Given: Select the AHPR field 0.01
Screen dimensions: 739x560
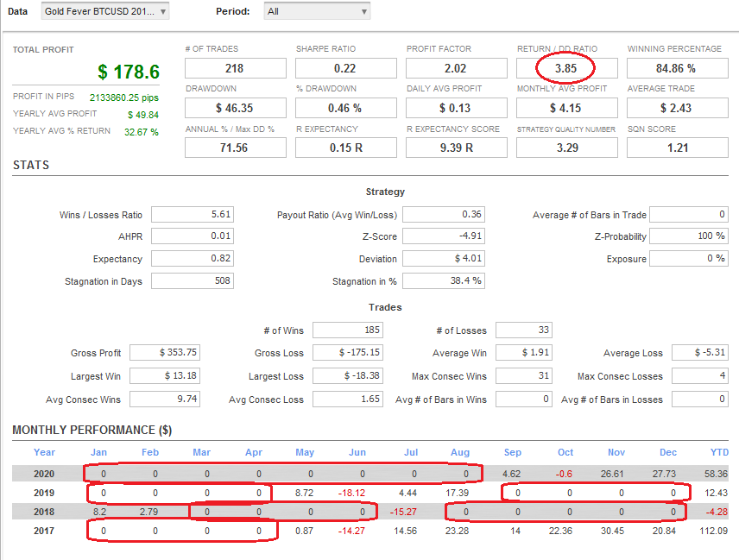Looking at the screenshot, I should point(193,236).
